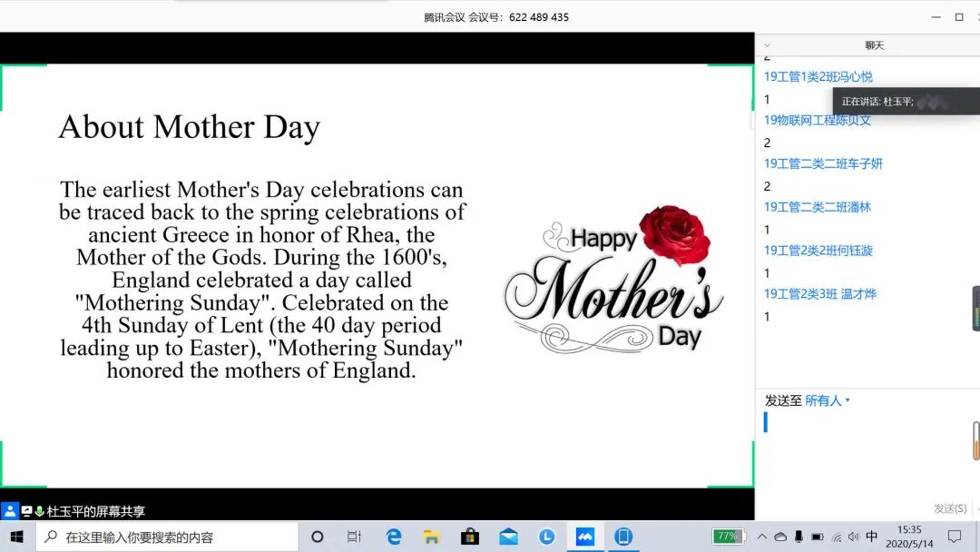
Task: Click sender name 19物联网工程陈贝文
Action: coord(818,120)
